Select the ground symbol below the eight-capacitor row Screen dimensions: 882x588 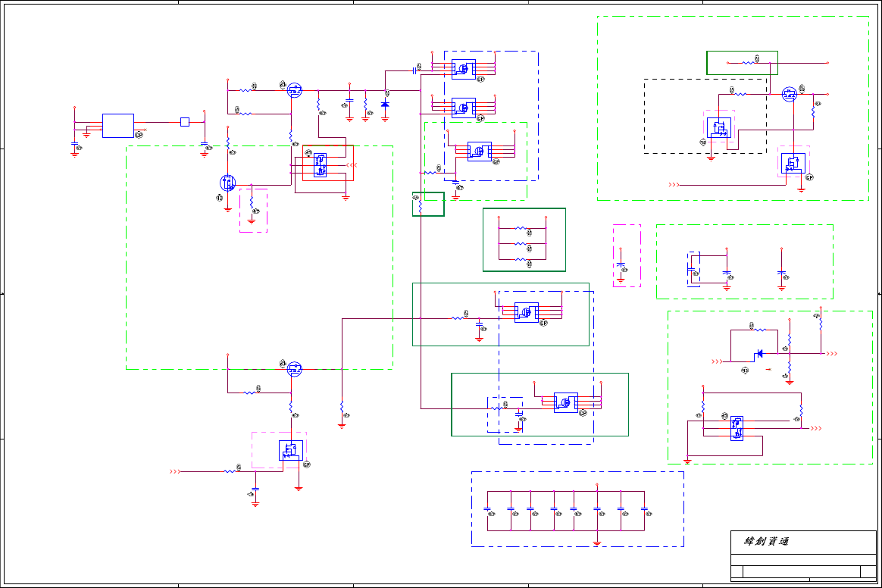pos(597,543)
